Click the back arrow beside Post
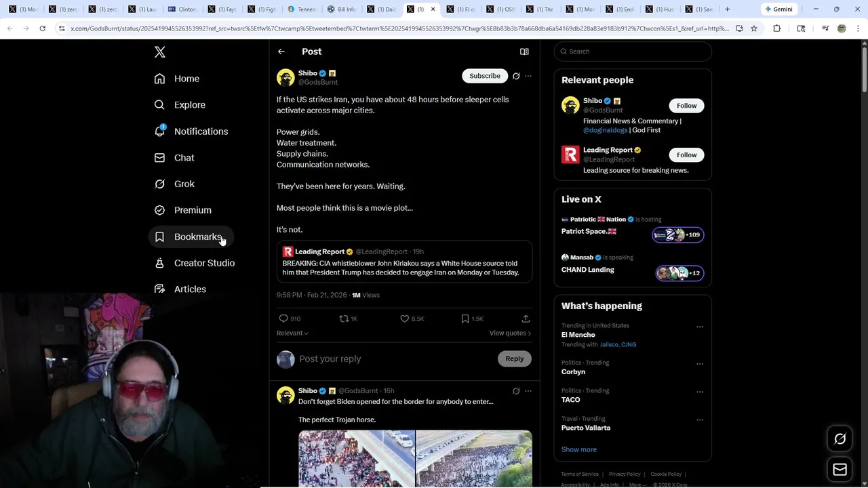This screenshot has width=868, height=488. click(x=281, y=52)
